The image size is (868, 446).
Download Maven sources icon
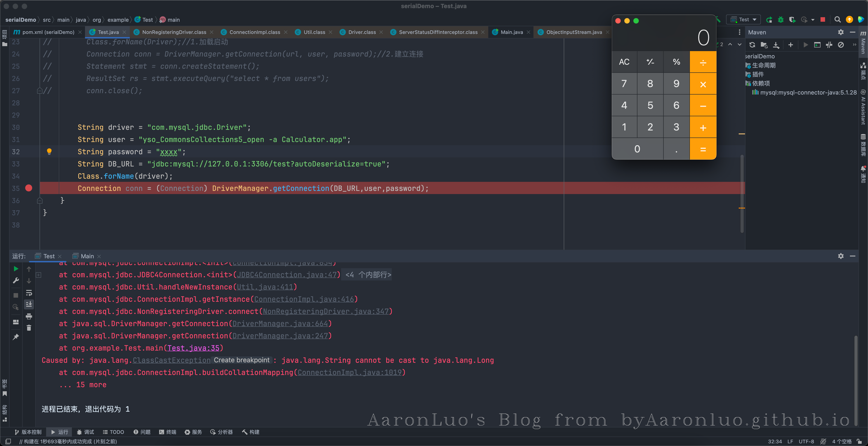pyautogui.click(x=776, y=45)
